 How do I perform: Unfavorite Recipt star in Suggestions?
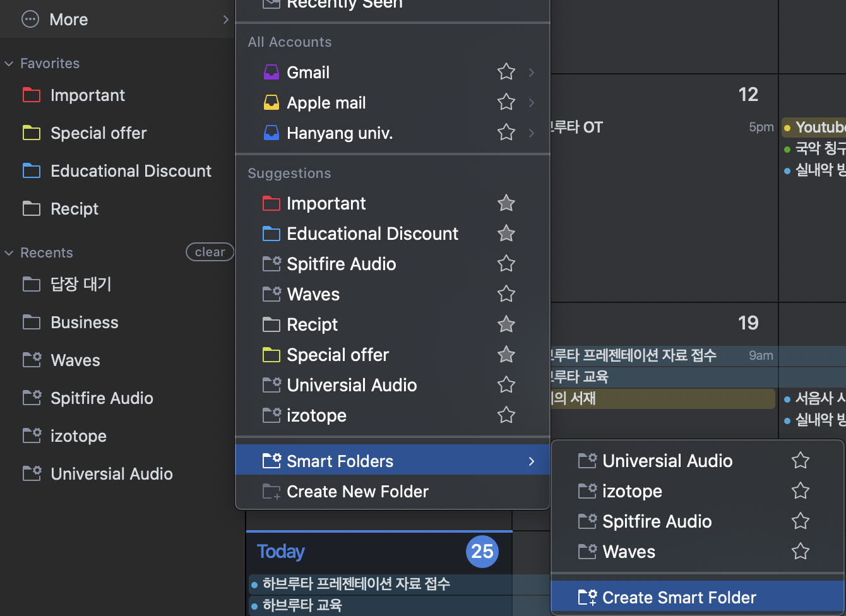point(506,324)
